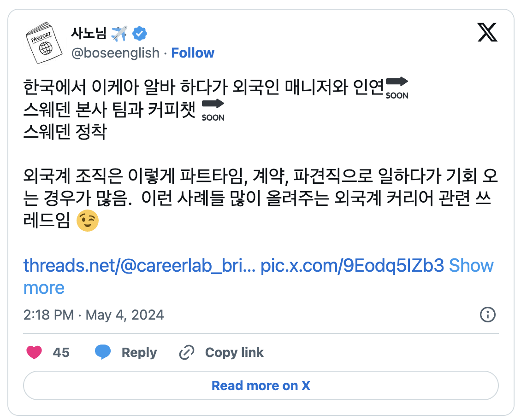The width and height of the screenshot is (521, 420).
Task: Click the X logo icon
Action: [x=488, y=32]
